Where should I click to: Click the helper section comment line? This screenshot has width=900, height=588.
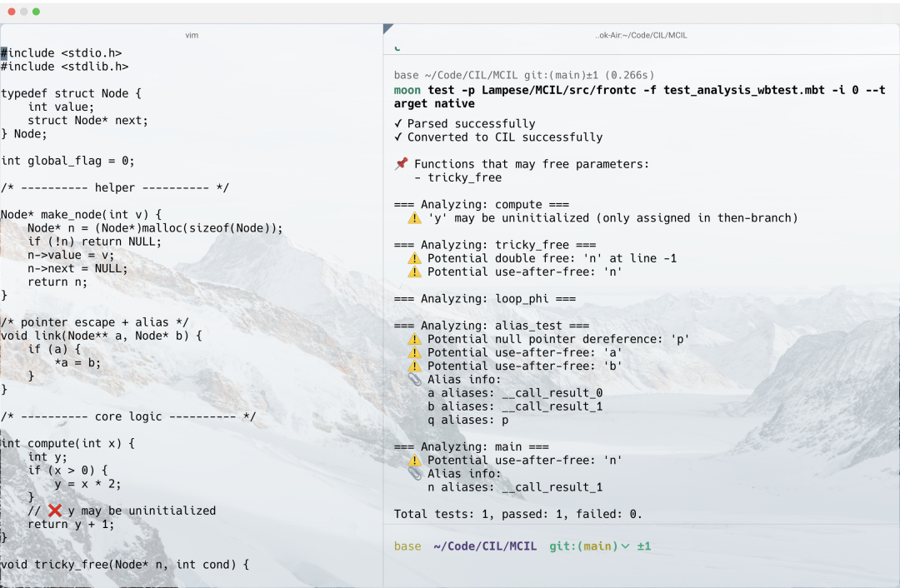[x=115, y=187]
